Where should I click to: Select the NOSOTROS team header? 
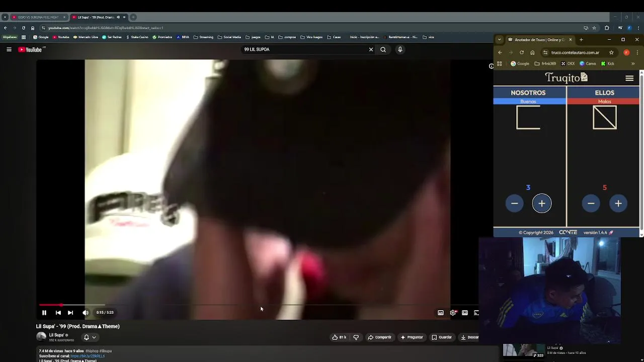(528, 93)
